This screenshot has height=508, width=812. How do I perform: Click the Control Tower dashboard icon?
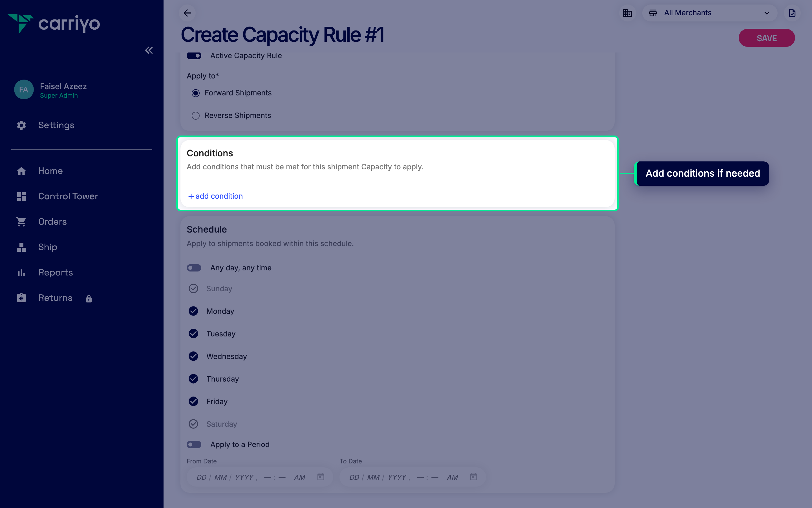point(21,196)
